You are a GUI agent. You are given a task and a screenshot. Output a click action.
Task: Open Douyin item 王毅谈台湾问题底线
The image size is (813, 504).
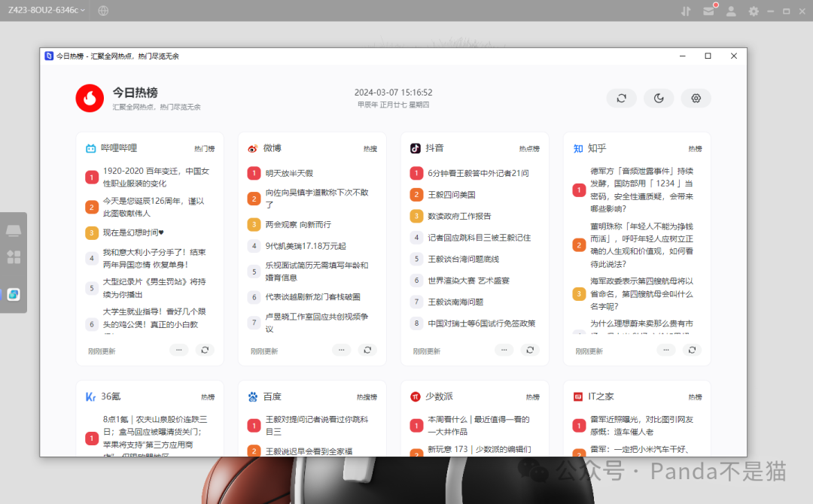(464, 259)
